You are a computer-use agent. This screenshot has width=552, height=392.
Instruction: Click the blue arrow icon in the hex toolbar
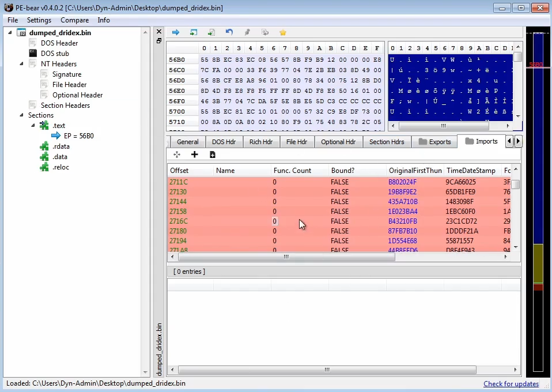(176, 32)
